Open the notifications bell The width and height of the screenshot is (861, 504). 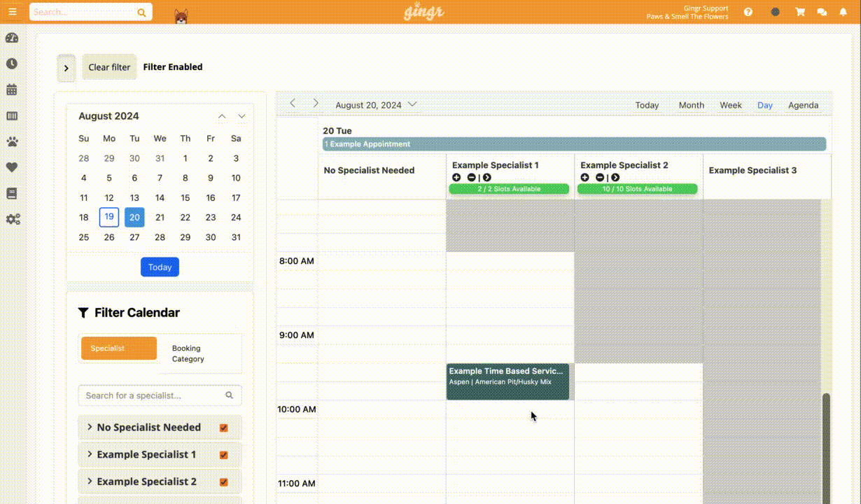843,12
